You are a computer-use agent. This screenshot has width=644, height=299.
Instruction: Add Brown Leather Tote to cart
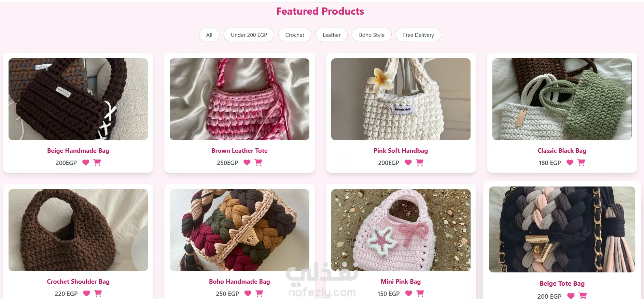point(258,163)
